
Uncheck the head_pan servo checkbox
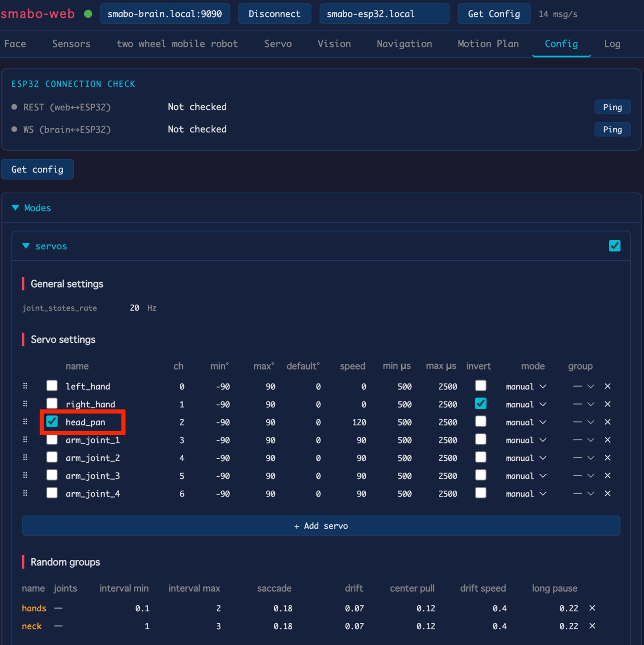click(x=52, y=421)
